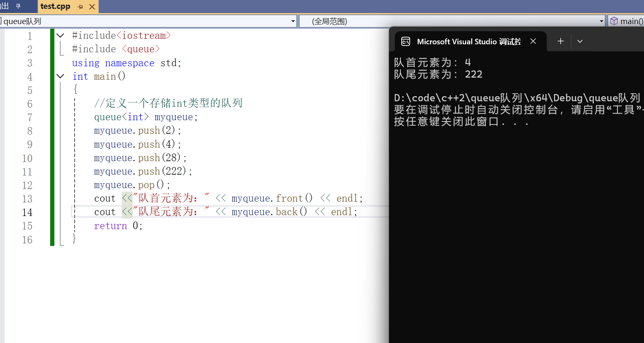Click the 'int main()' declaration

(x=99, y=76)
